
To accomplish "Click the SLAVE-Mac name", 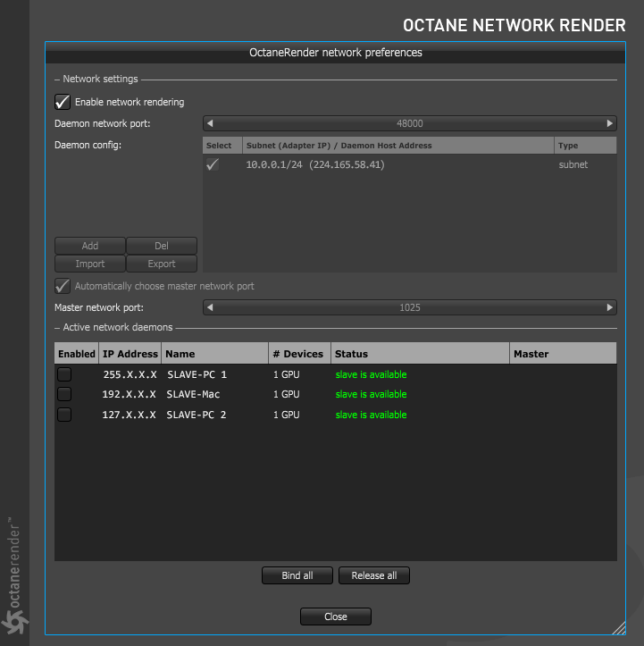I will click(x=193, y=394).
